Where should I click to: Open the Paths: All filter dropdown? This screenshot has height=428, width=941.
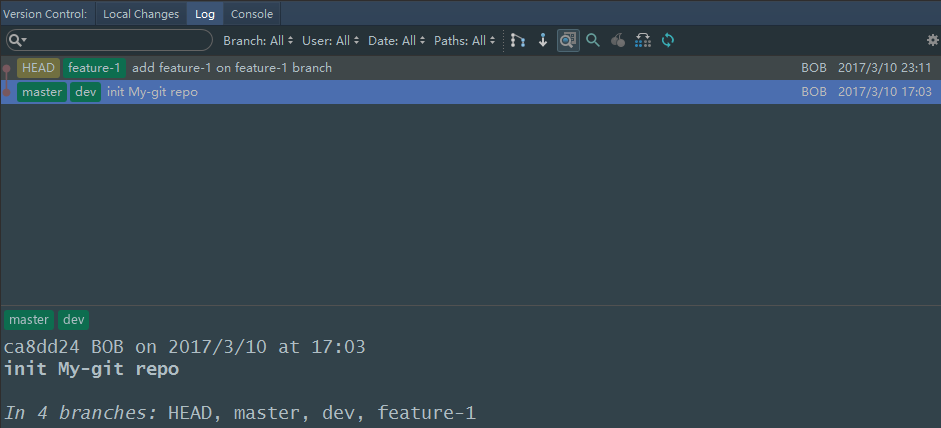pos(465,41)
